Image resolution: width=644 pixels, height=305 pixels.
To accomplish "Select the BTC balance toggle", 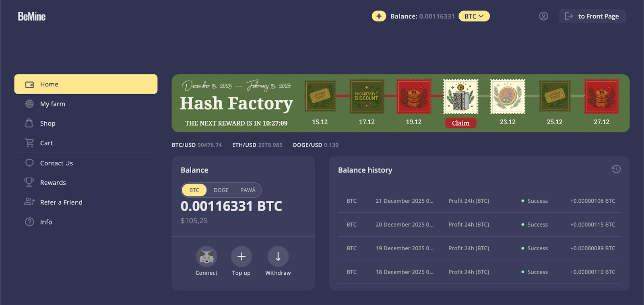I will (x=194, y=190).
